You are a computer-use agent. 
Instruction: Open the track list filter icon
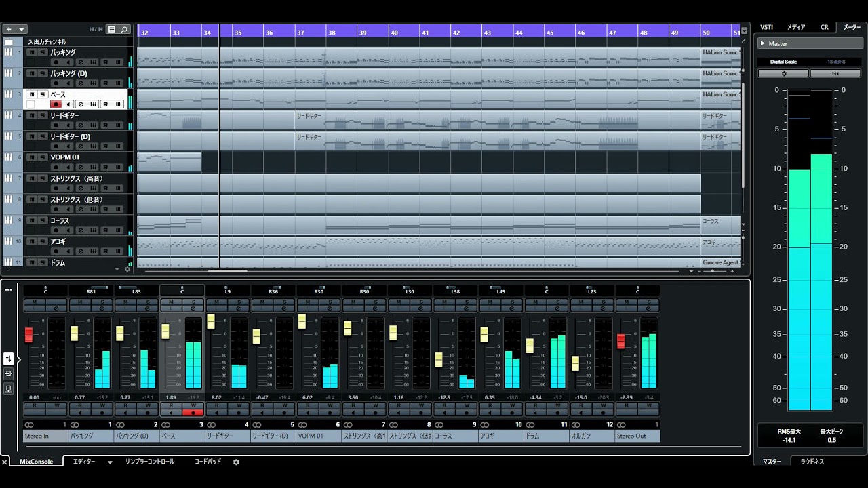coord(112,29)
